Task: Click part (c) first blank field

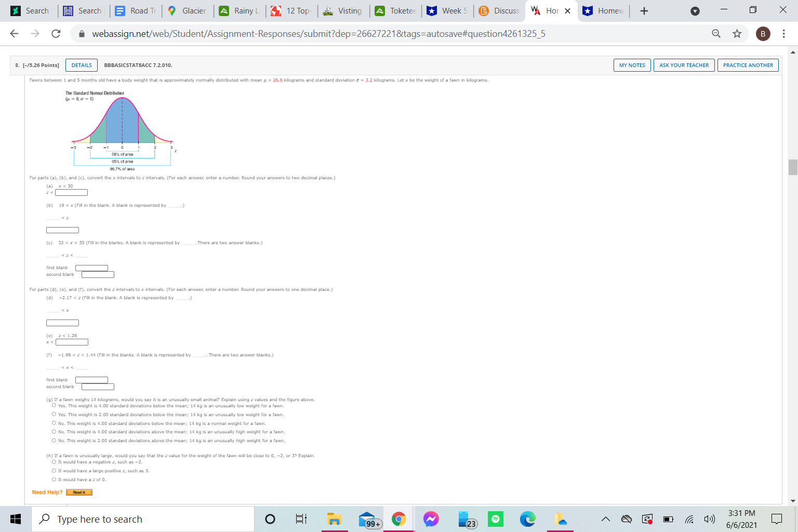Action: [91, 268]
